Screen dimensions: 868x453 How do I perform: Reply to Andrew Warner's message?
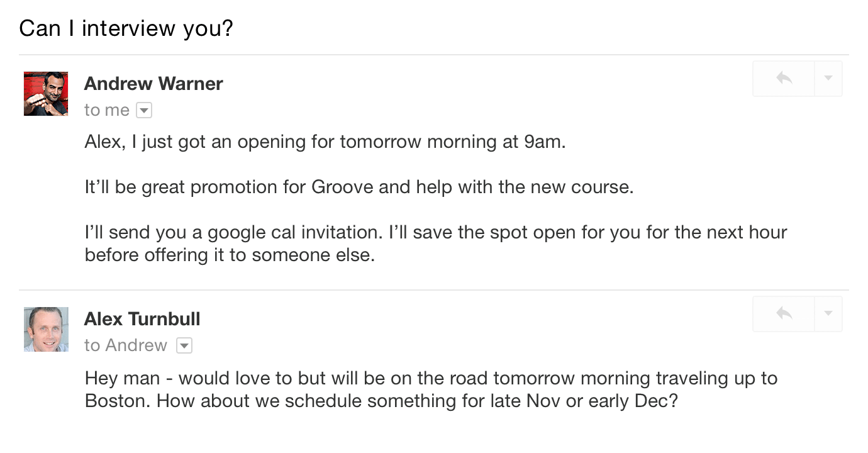[784, 79]
